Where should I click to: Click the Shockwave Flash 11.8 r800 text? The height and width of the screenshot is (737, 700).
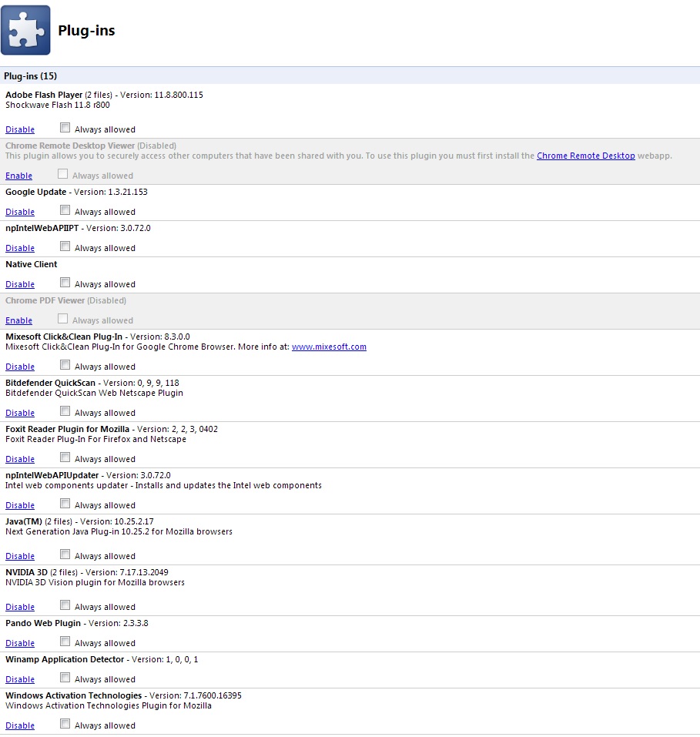(x=57, y=105)
